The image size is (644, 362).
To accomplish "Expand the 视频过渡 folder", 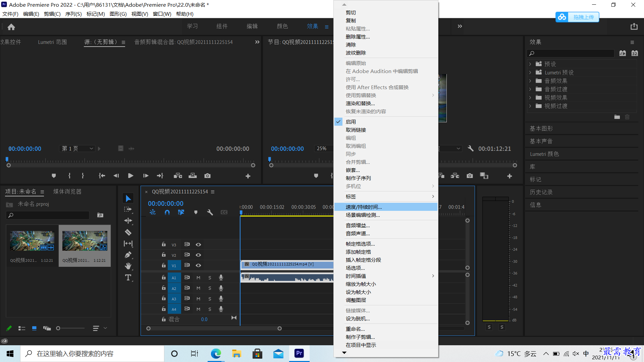I will point(530,106).
